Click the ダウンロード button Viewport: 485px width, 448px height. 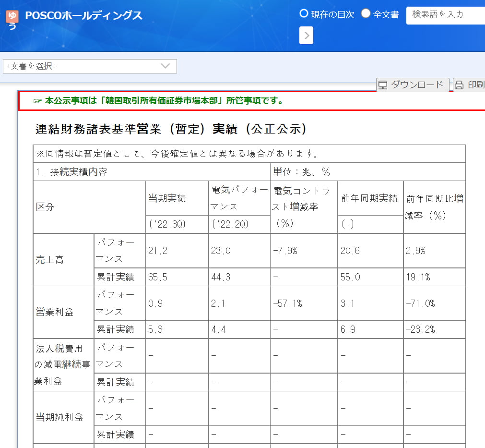click(413, 85)
